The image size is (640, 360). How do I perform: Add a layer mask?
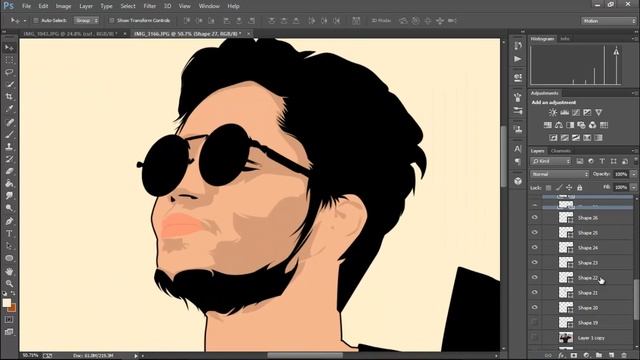574,356
